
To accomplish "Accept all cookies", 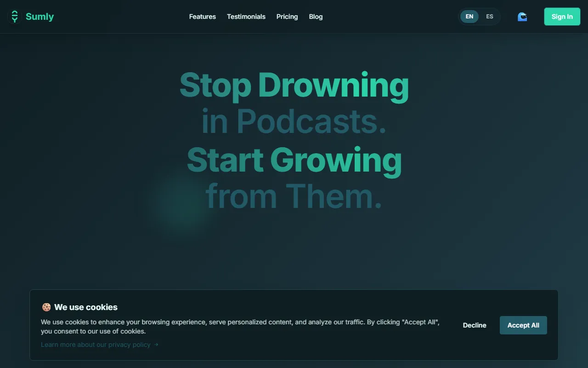I will 523,325.
